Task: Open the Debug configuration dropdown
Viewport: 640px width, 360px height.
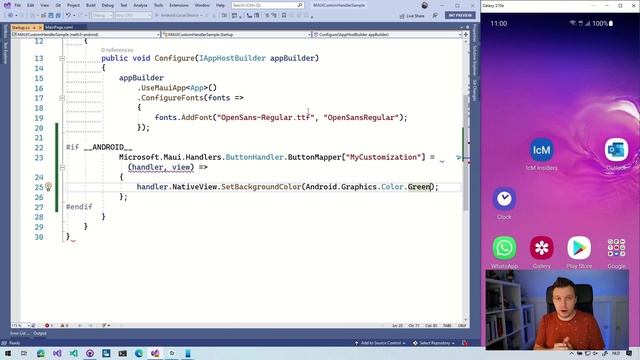Action: 102,16
